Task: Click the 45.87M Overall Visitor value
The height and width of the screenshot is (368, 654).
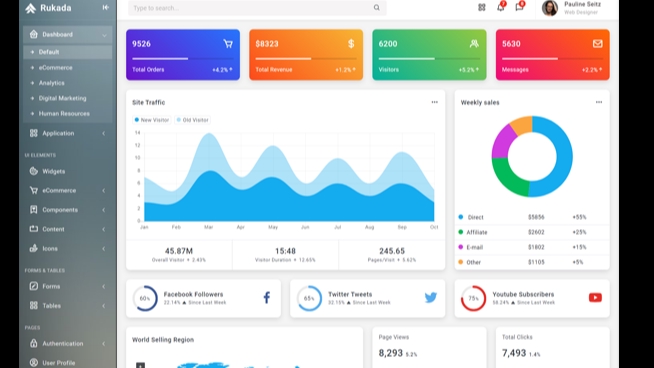Action: [179, 251]
